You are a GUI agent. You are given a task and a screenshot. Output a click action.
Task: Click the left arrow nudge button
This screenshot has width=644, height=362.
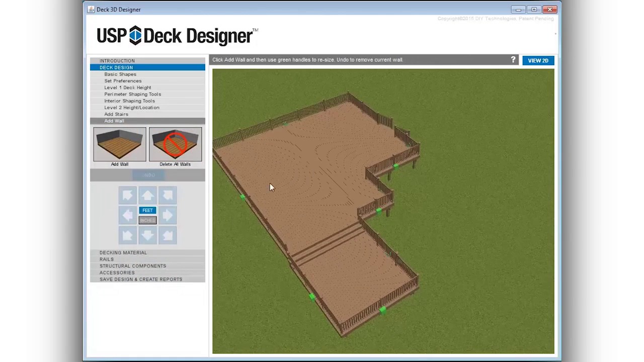127,215
